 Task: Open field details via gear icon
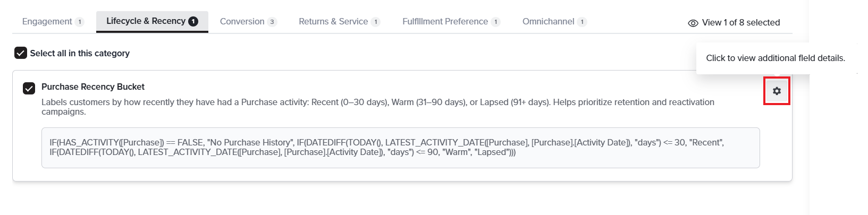(777, 91)
